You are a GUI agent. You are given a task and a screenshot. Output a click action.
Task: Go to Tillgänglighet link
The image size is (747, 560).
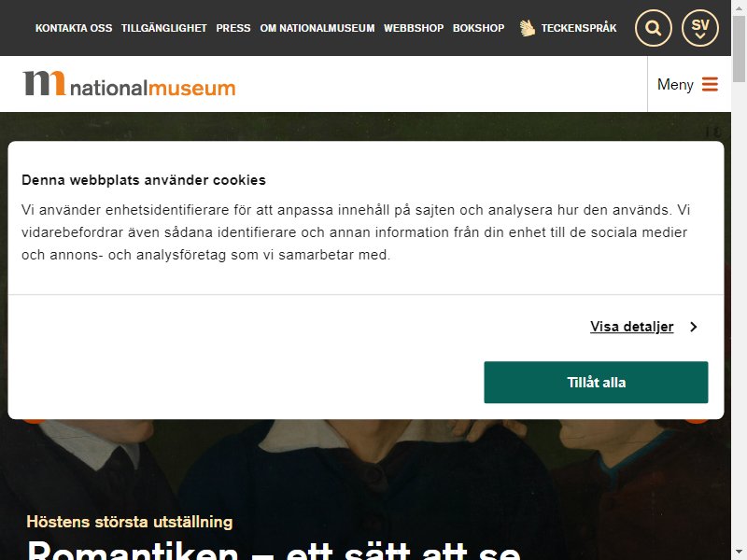coord(164,28)
